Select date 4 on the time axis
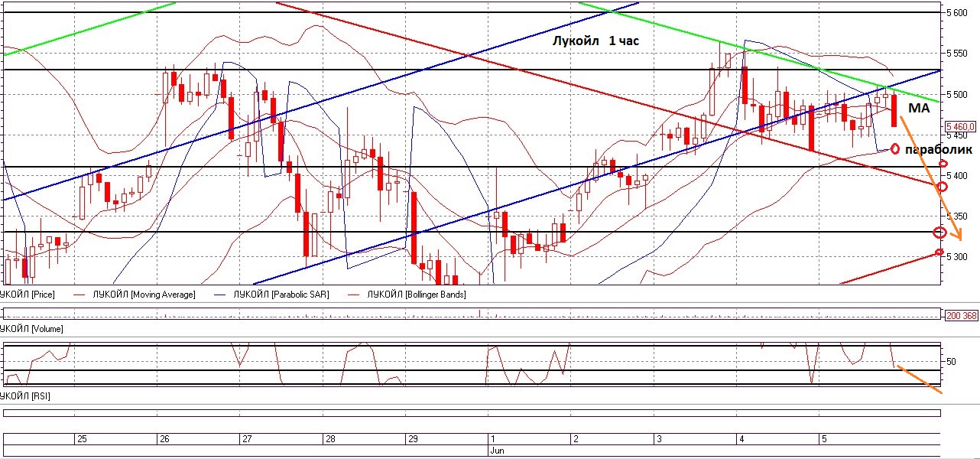Screen dimensions: 980x459 741,440
